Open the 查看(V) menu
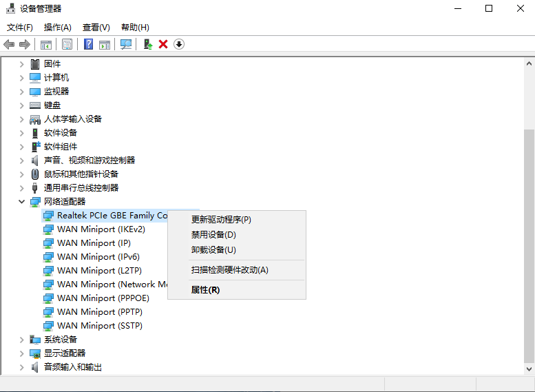 point(96,28)
